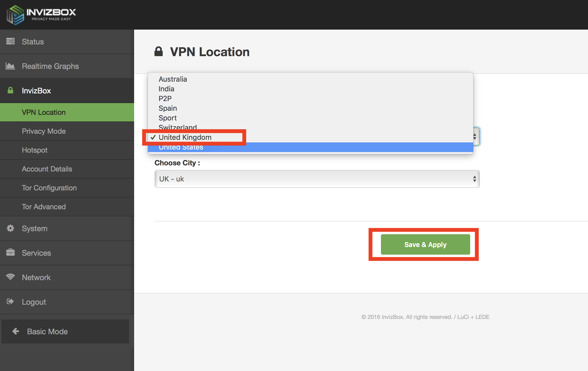Click the System gear icon
Image resolution: width=588 pixels, height=371 pixels.
tap(10, 228)
